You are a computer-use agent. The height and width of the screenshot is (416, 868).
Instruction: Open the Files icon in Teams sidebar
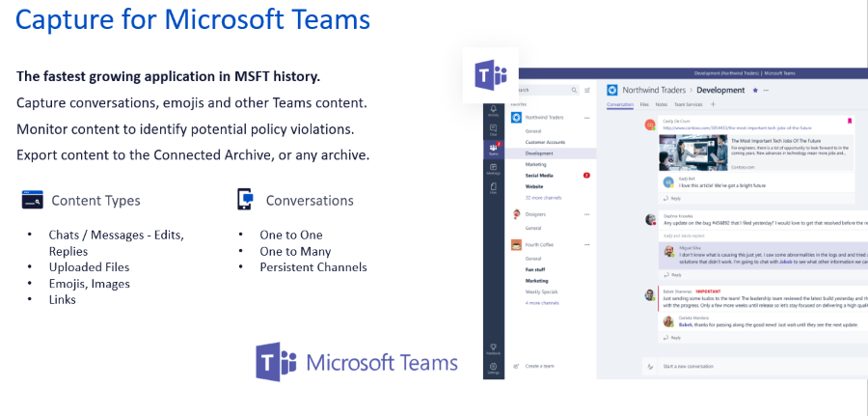click(x=493, y=186)
